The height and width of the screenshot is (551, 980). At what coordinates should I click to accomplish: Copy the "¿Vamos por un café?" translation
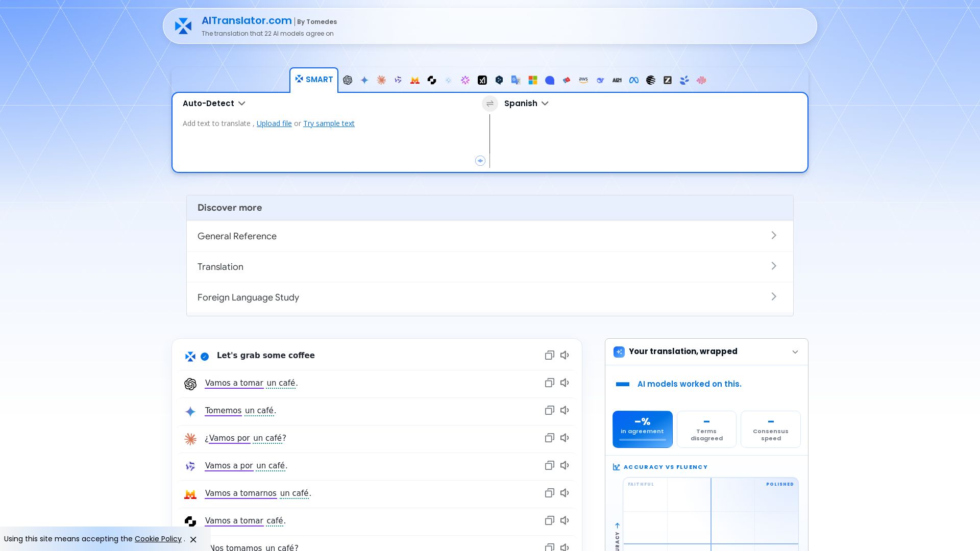pyautogui.click(x=550, y=438)
